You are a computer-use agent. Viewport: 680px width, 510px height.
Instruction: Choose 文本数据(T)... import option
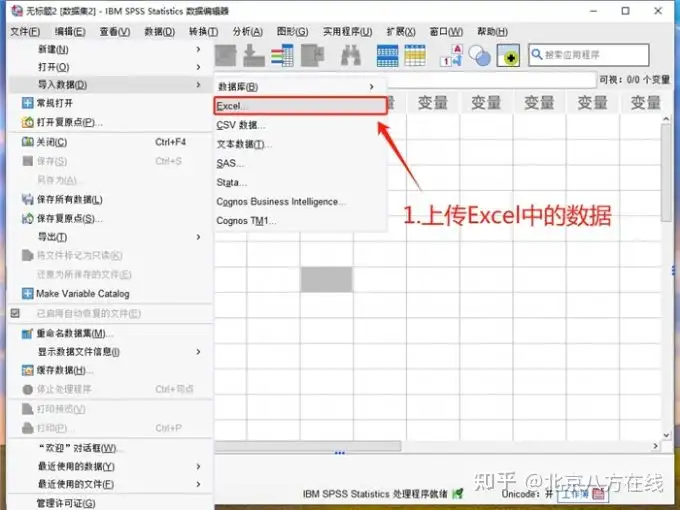301,144
